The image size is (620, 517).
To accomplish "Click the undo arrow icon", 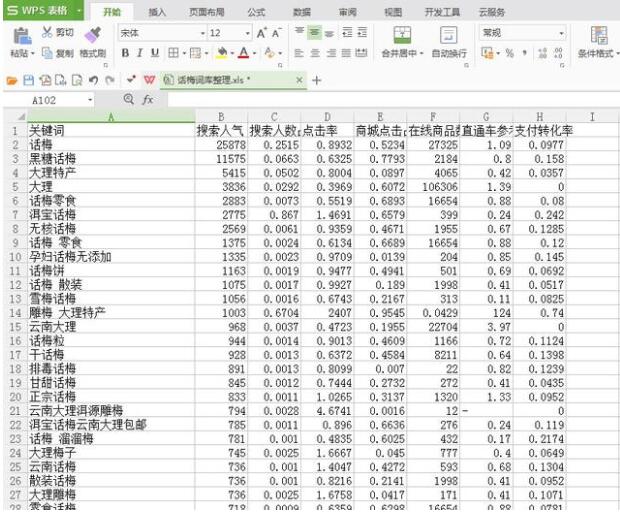I will click(93, 81).
